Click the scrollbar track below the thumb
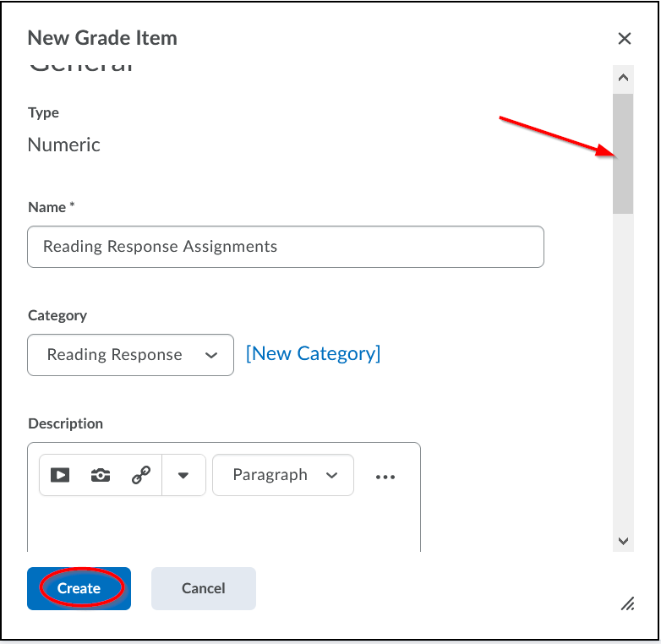Viewport: 661px width, 644px height. (624, 372)
